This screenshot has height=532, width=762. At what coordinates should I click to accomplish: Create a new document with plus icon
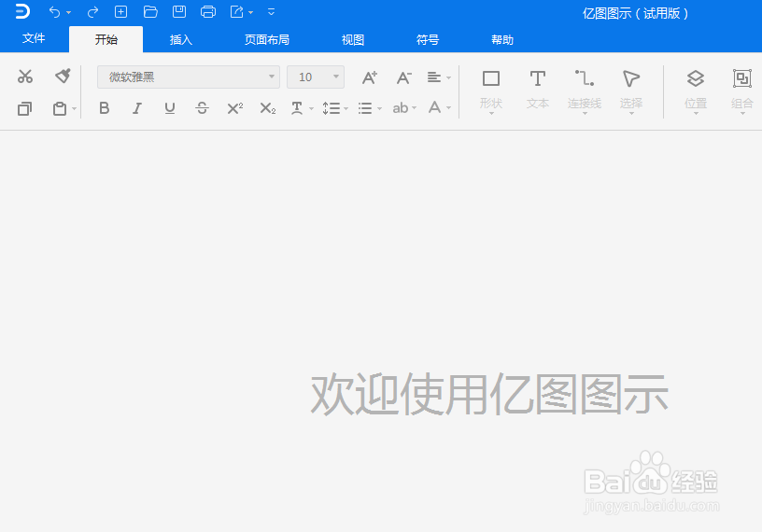(x=120, y=11)
